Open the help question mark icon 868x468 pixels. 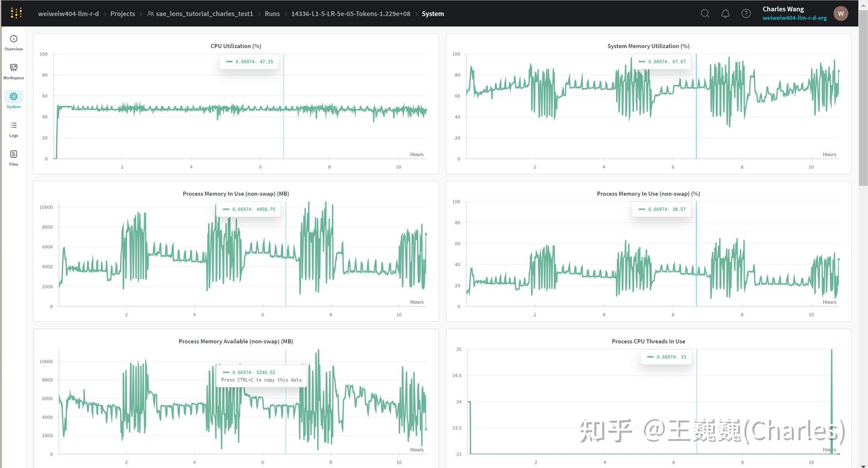746,13
